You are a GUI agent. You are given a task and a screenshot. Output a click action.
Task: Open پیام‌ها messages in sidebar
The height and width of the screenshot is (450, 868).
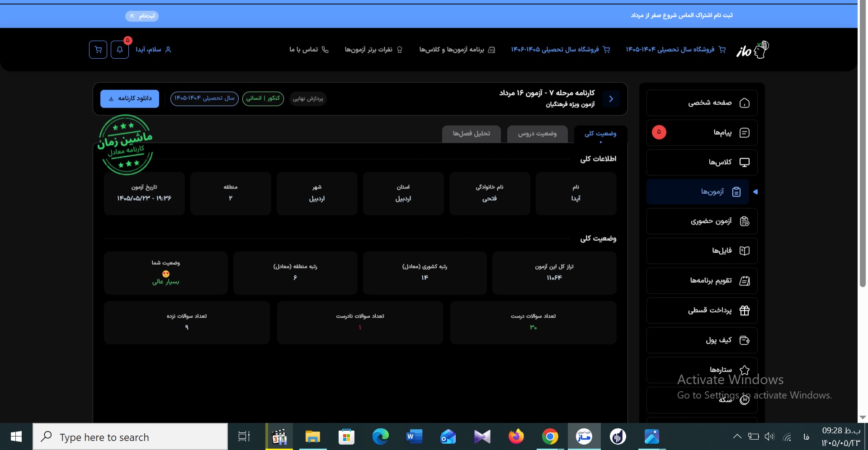point(702,132)
